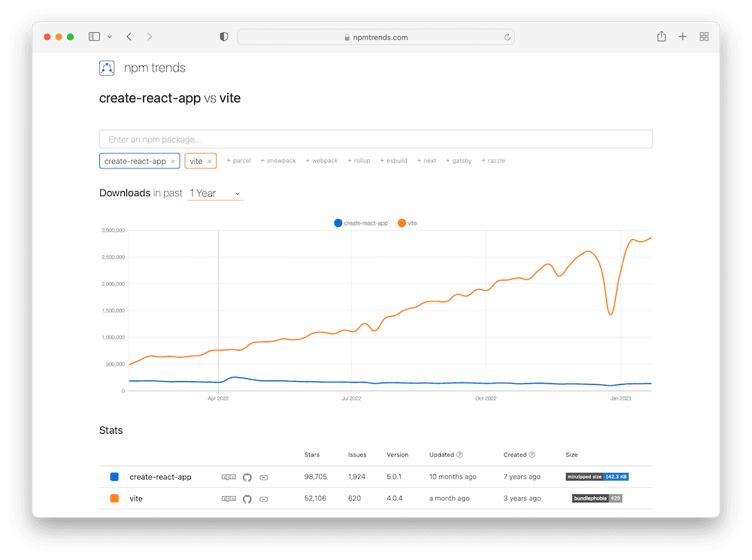This screenshot has width=752, height=560.
Task: Open the Safari privacy shield icon
Action: 223,36
